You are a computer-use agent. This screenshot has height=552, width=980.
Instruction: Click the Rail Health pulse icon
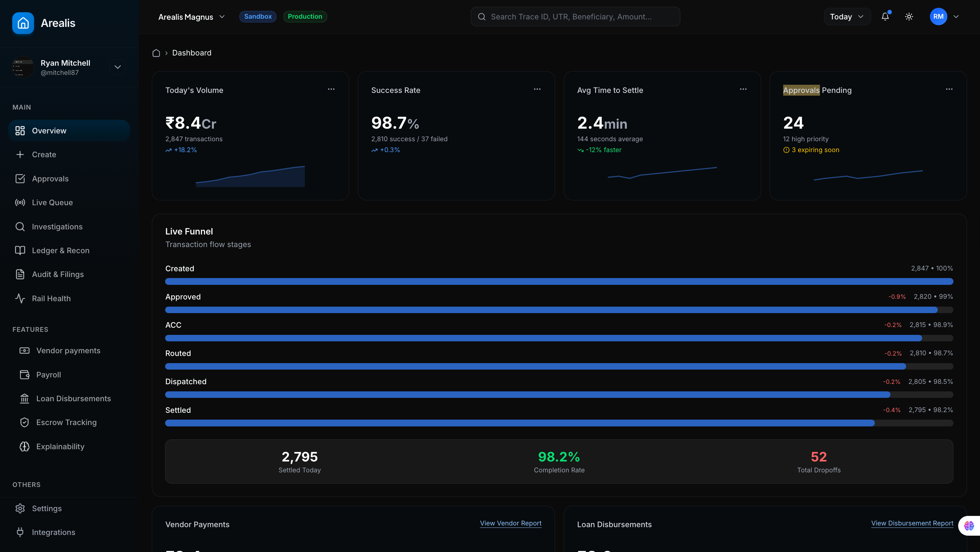point(20,298)
